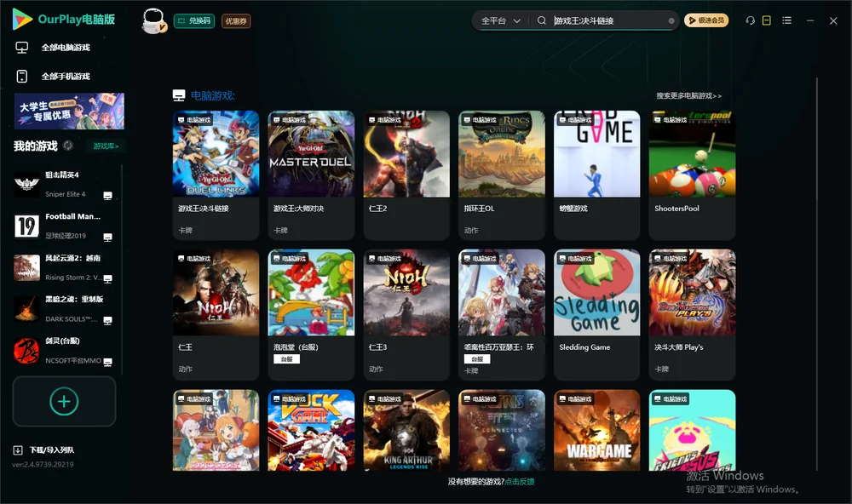This screenshot has width=852, height=504.
Task: Select Football Manager 2019 in my games
Action: 62,226
